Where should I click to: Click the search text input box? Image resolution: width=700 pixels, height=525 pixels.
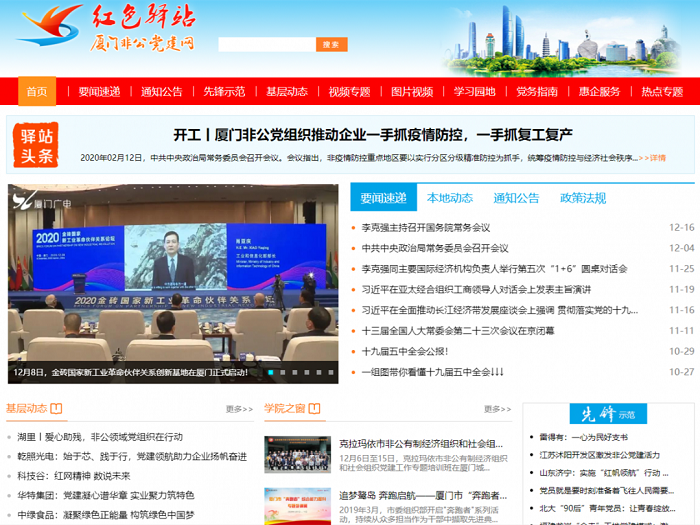[x=266, y=45]
